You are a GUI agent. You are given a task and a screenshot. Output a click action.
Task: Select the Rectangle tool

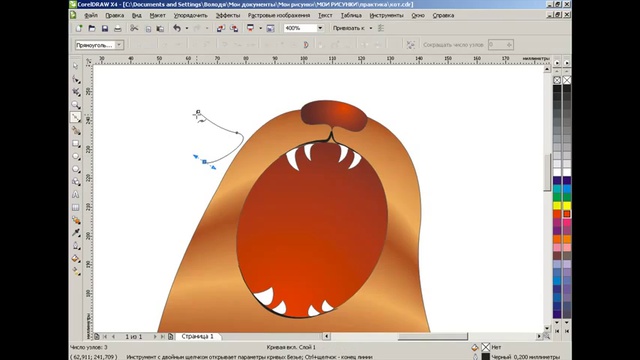(x=76, y=143)
